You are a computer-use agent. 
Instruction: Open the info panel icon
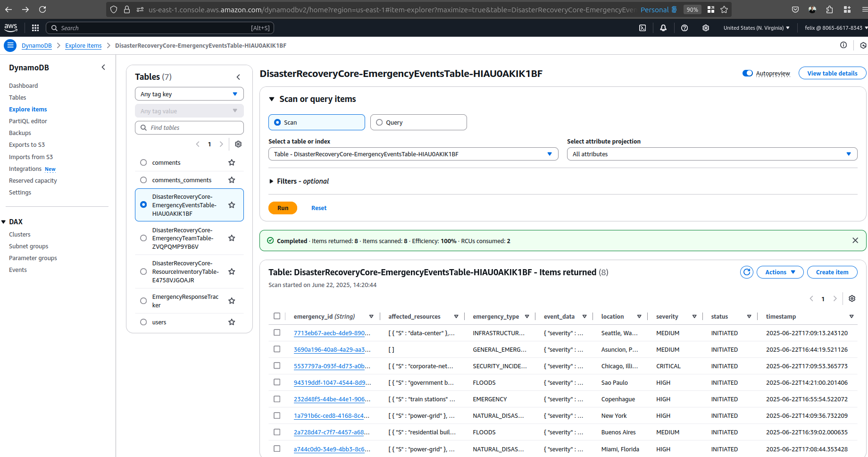click(843, 45)
